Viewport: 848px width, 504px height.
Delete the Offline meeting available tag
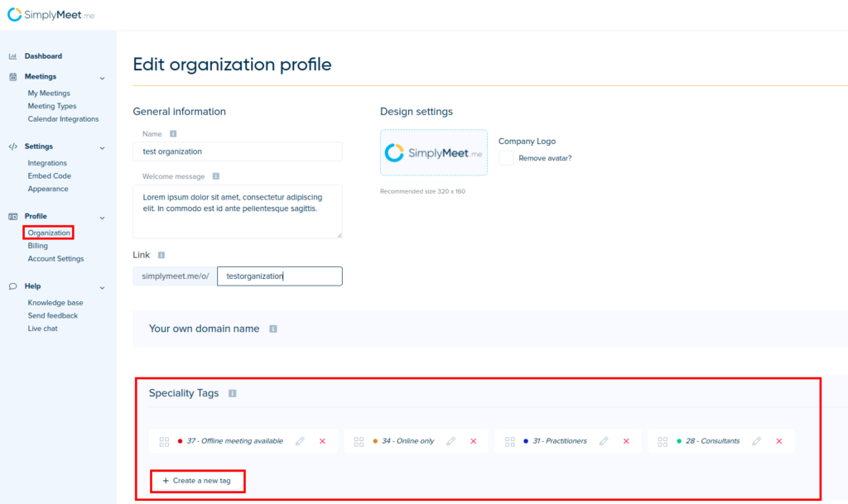point(322,441)
